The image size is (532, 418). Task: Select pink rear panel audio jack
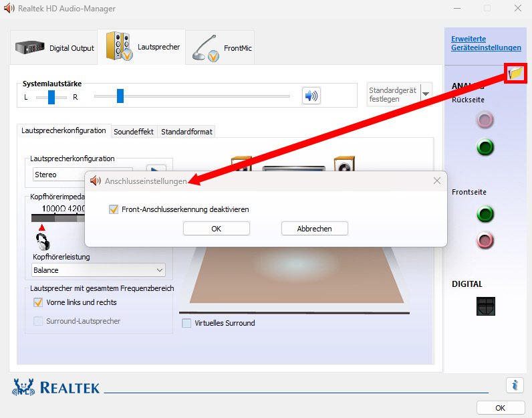click(485, 120)
